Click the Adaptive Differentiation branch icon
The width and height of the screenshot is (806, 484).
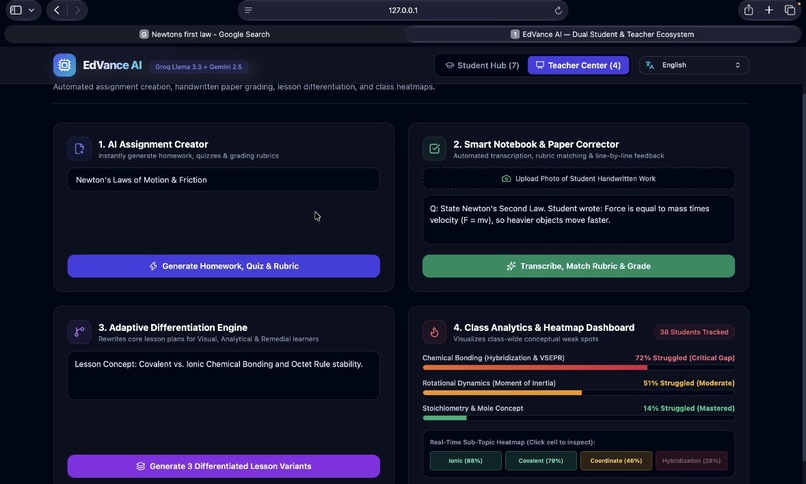coord(79,332)
